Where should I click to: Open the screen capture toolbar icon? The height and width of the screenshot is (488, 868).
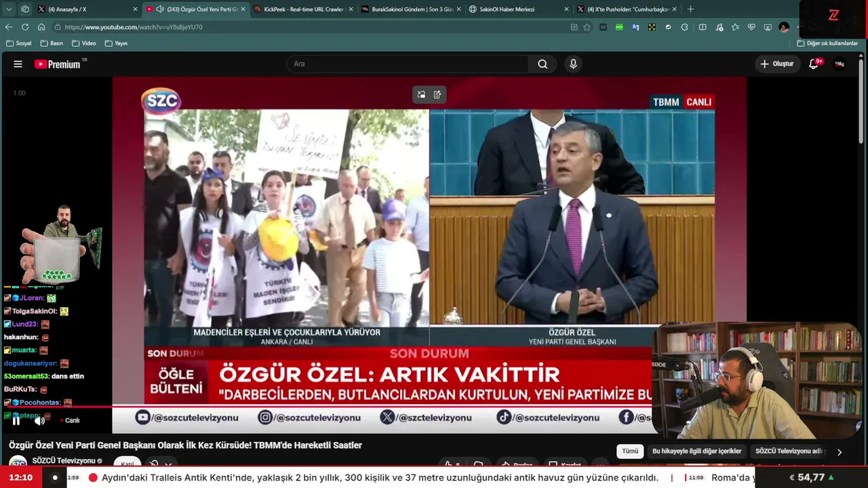768,27
